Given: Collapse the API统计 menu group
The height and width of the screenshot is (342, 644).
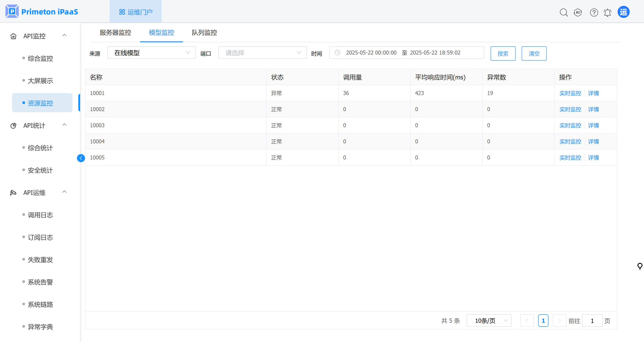Looking at the screenshot, I should (64, 125).
